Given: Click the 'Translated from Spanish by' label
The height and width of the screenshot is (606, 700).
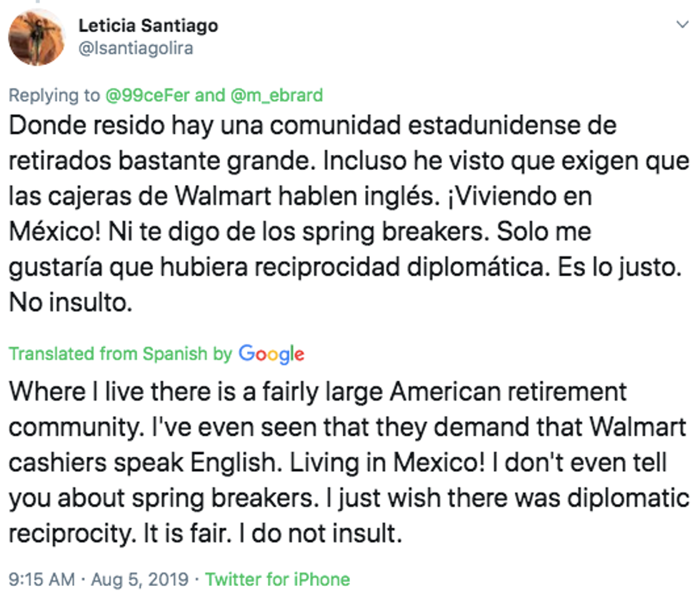Looking at the screenshot, I should click(120, 354).
